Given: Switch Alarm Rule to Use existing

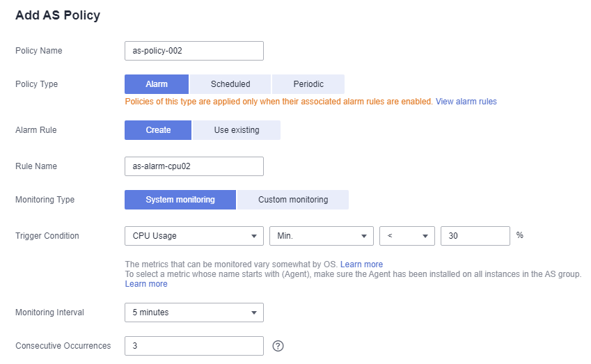Looking at the screenshot, I should 236,130.
